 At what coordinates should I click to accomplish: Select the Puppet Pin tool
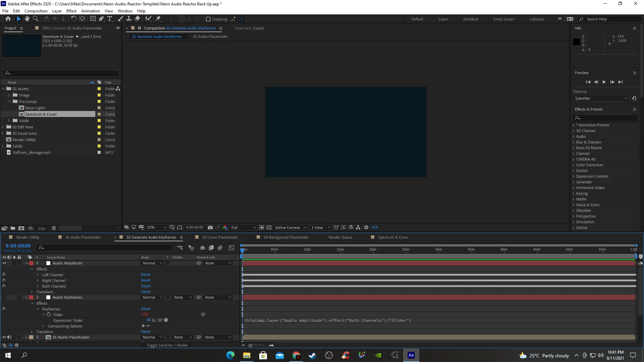tap(158, 19)
